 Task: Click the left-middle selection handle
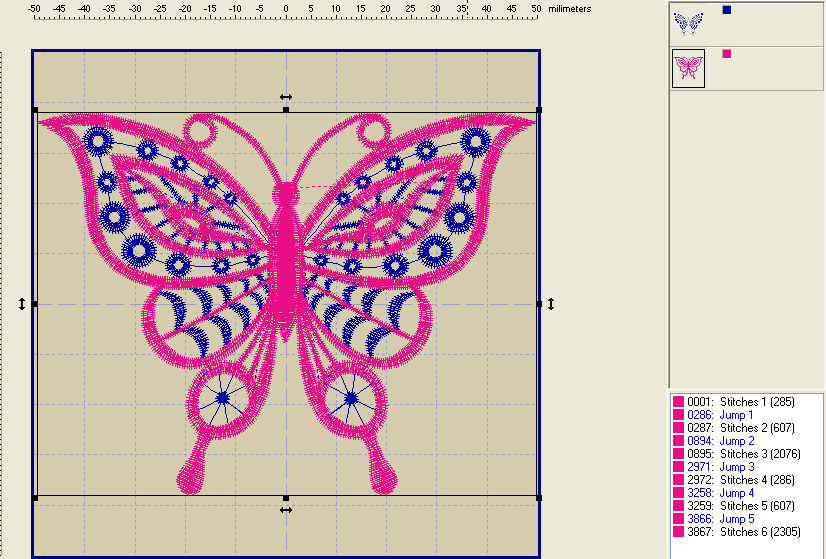[x=35, y=304]
